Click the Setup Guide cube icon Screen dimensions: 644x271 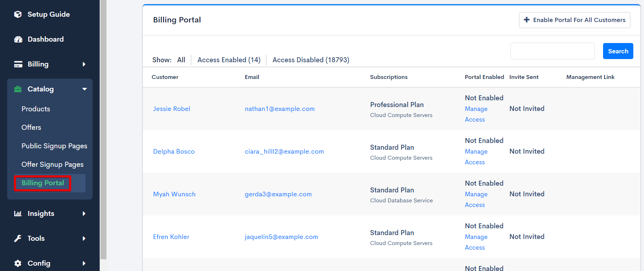[x=18, y=14]
